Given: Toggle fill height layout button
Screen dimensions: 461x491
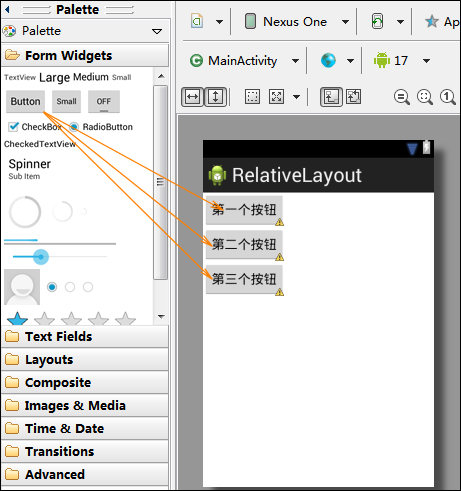Looking at the screenshot, I should pyautogui.click(x=215, y=97).
